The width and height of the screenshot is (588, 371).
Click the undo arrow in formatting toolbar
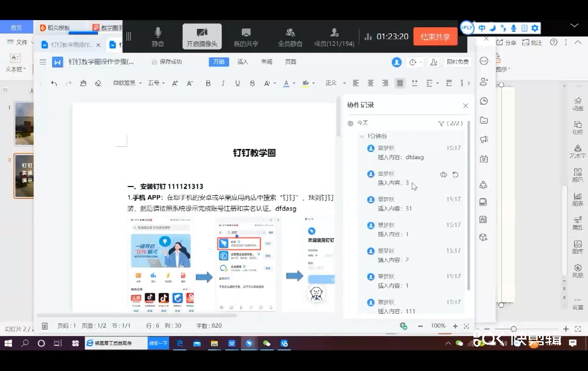click(x=54, y=83)
